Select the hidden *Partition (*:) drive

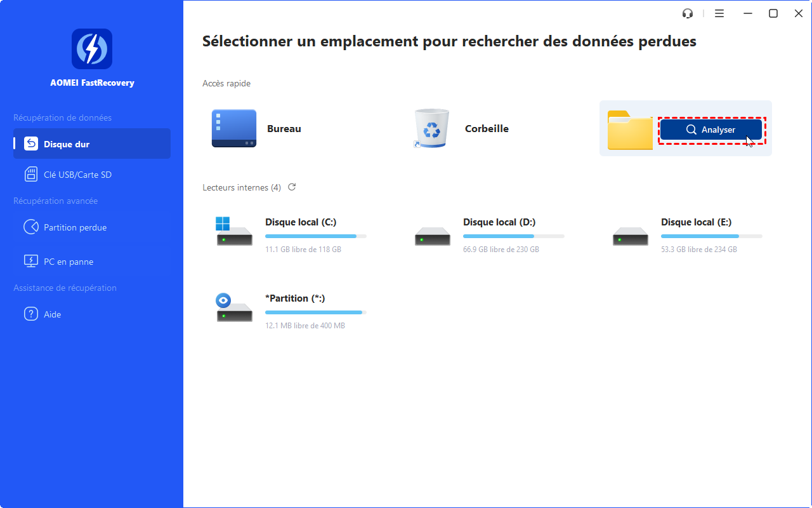(x=295, y=298)
